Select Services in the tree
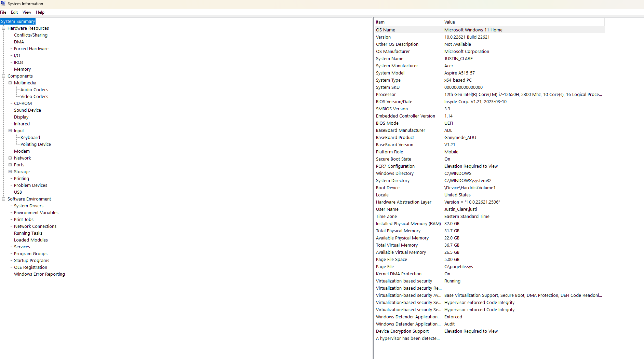This screenshot has width=644, height=359. click(22, 247)
